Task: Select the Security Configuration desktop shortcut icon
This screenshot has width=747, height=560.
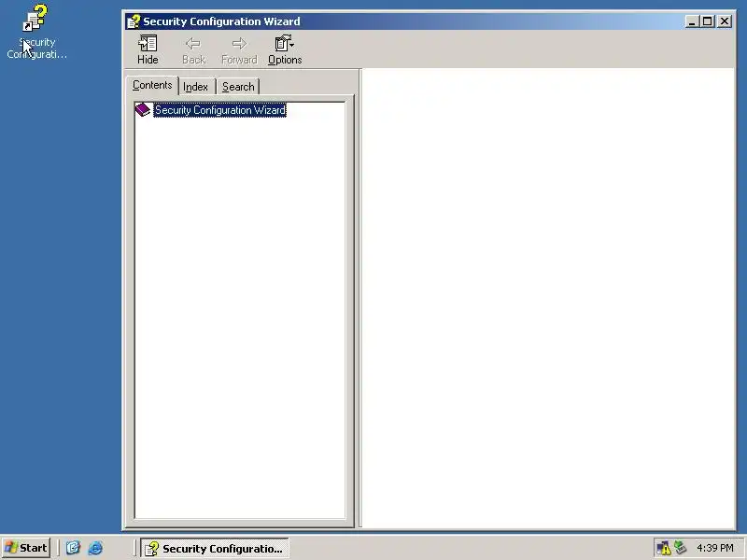Action: (35, 32)
